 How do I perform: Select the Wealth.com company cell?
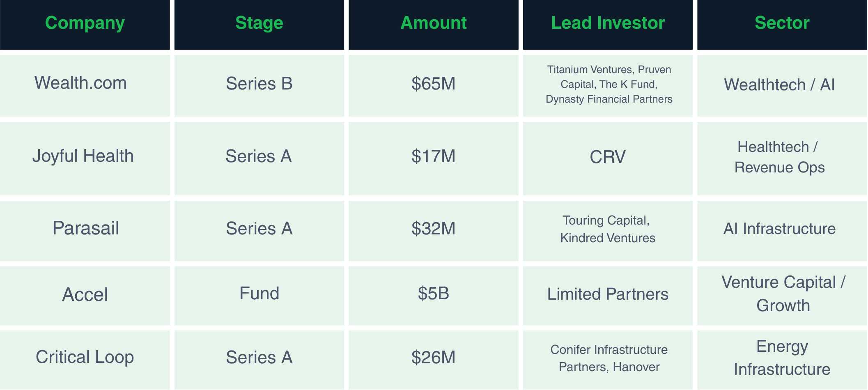pyautogui.click(x=85, y=85)
